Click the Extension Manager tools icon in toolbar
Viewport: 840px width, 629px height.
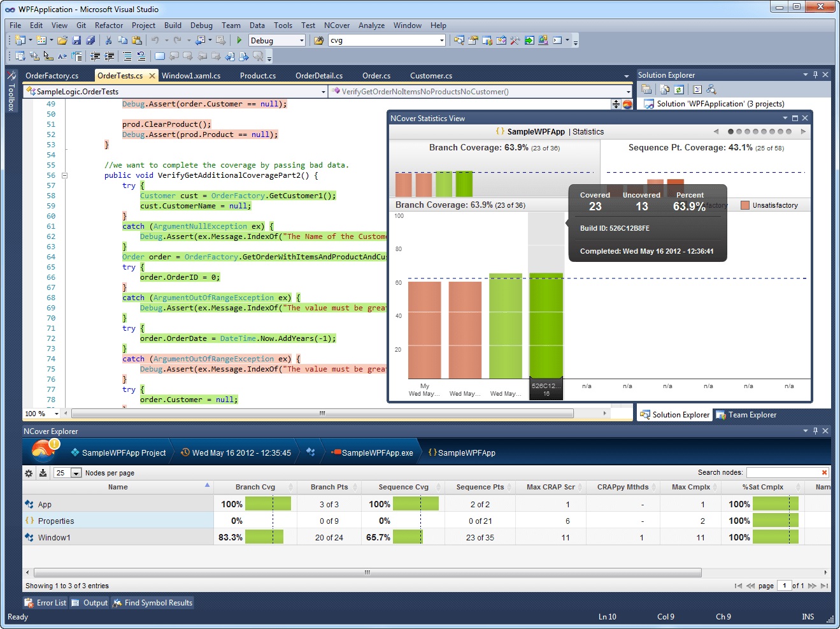[x=515, y=40]
